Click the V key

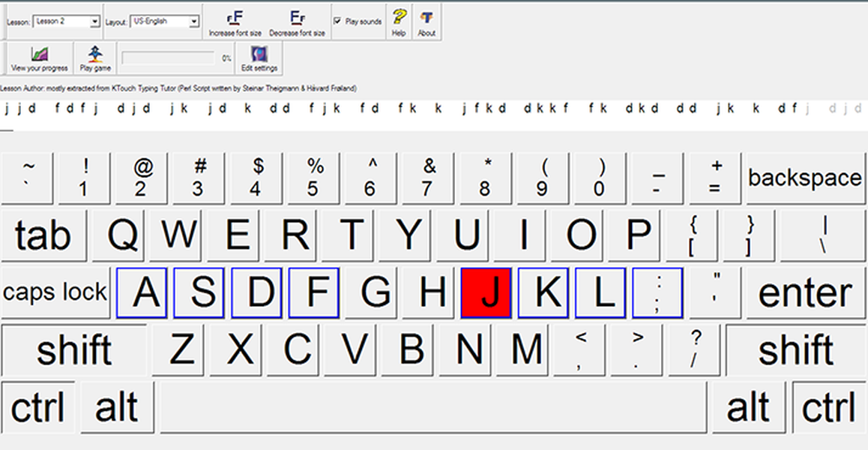tap(350, 350)
